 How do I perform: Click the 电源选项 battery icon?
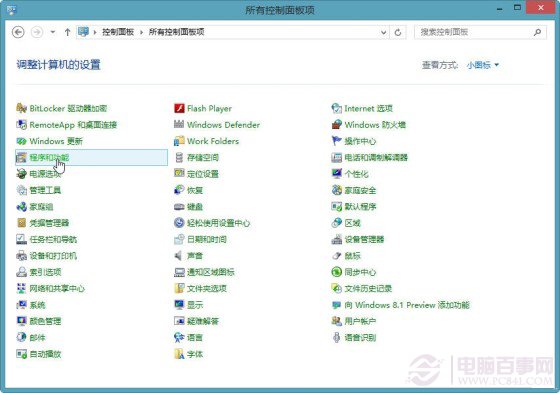pos(21,174)
